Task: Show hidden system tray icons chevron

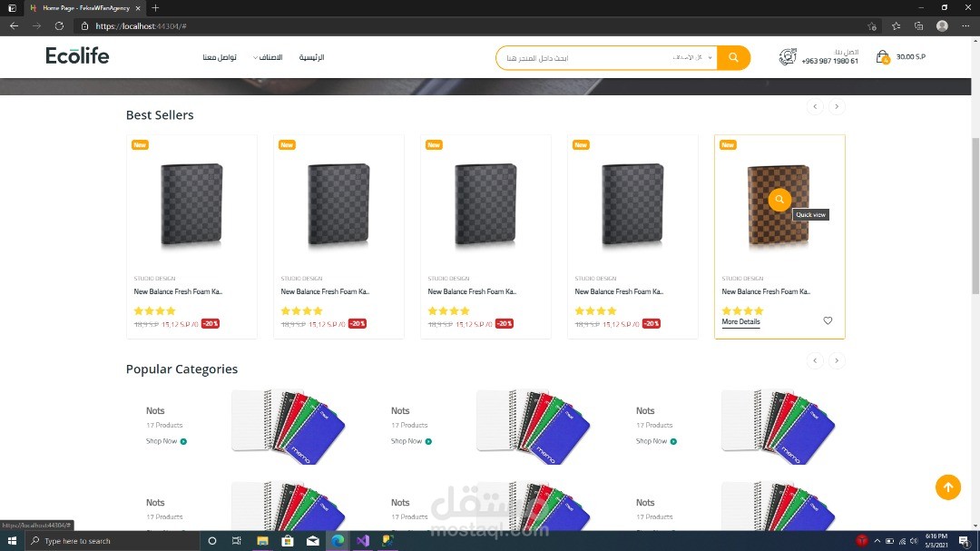Action: click(877, 541)
